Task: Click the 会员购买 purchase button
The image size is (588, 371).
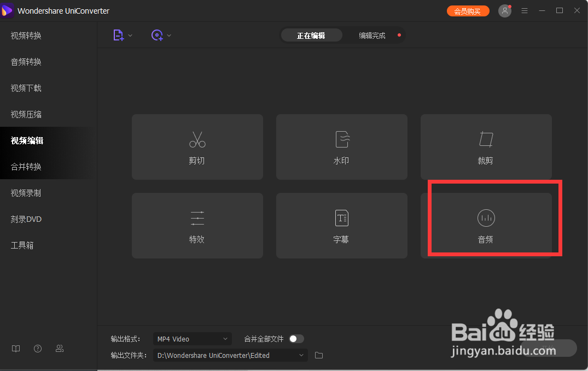Action: tap(468, 10)
